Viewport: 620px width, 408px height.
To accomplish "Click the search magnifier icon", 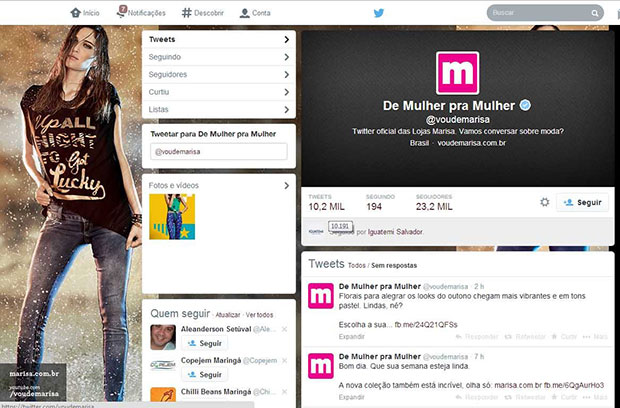I will pos(595,13).
